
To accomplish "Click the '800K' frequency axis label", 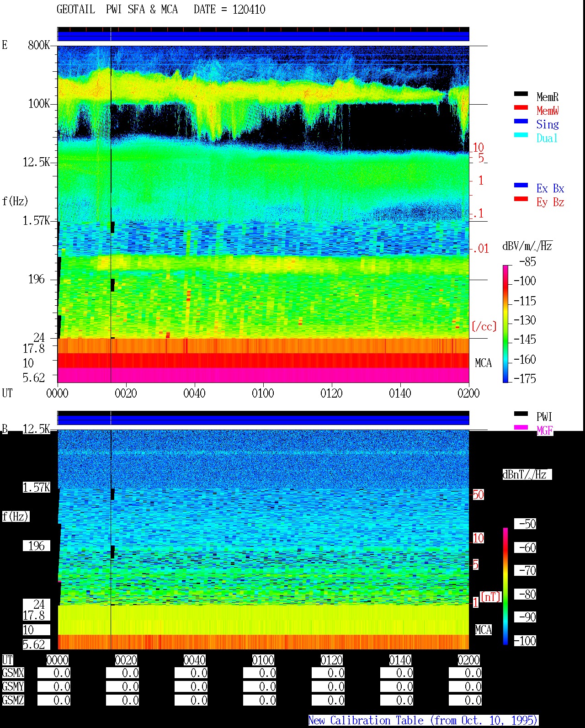I will (39, 45).
